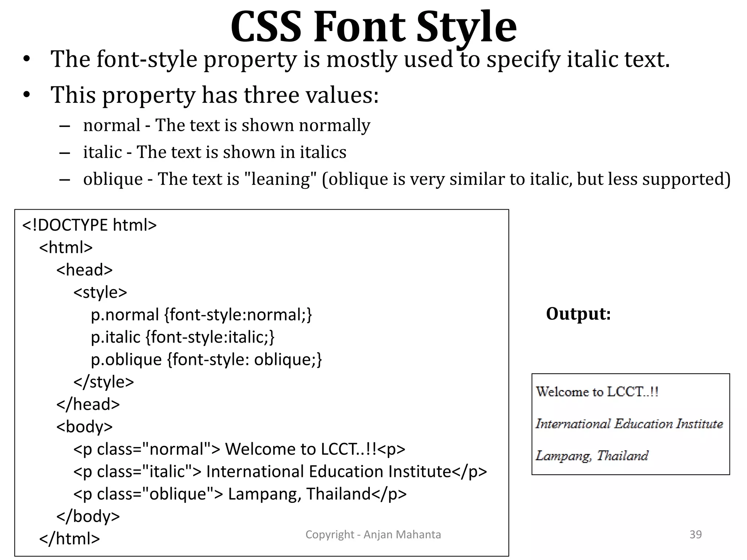Click italic 'International Education Institute' output text

[629, 424]
